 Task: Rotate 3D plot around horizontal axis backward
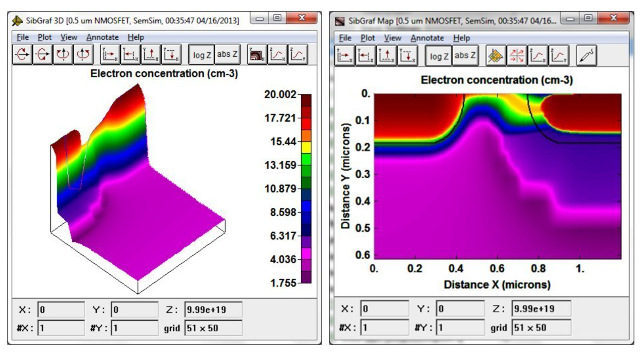(x=42, y=54)
